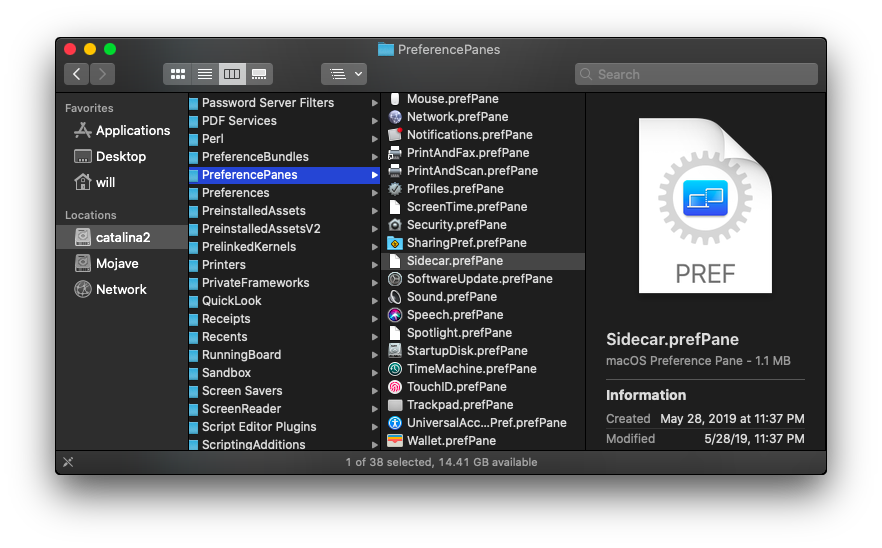
Task: Select the PrivateFrameworks folder
Action: click(284, 283)
